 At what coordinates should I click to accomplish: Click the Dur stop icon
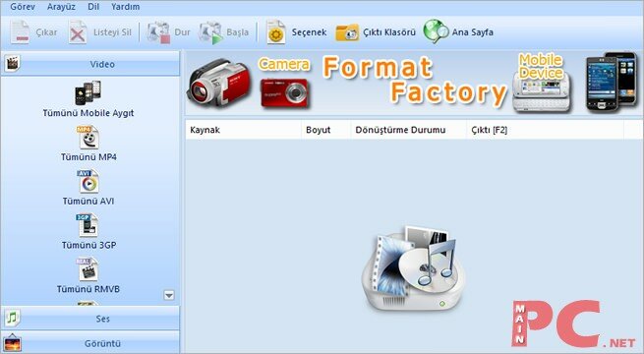pos(158,32)
